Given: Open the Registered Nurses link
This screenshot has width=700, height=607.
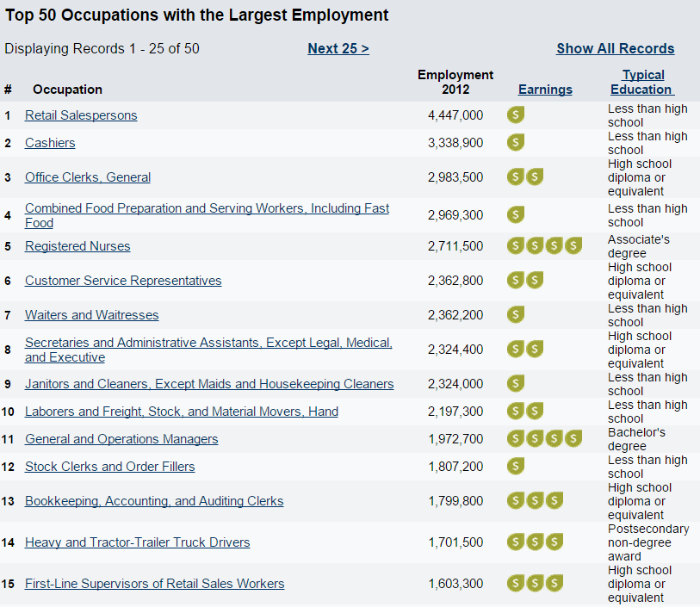Looking at the screenshot, I should click(77, 246).
